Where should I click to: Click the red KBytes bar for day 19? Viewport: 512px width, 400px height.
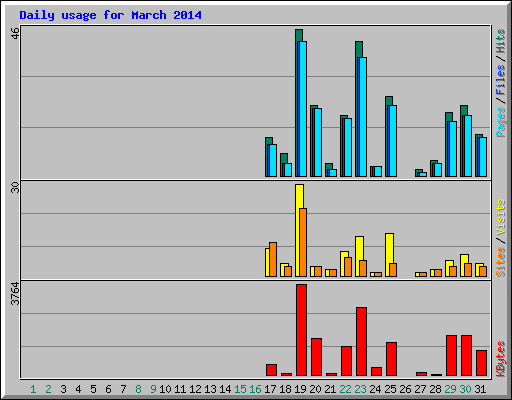301,330
